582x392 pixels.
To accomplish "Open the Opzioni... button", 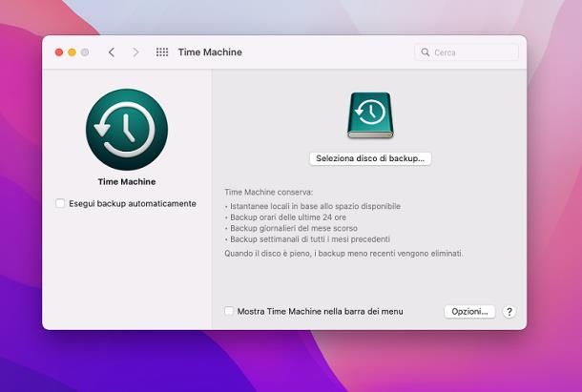I will (469, 312).
